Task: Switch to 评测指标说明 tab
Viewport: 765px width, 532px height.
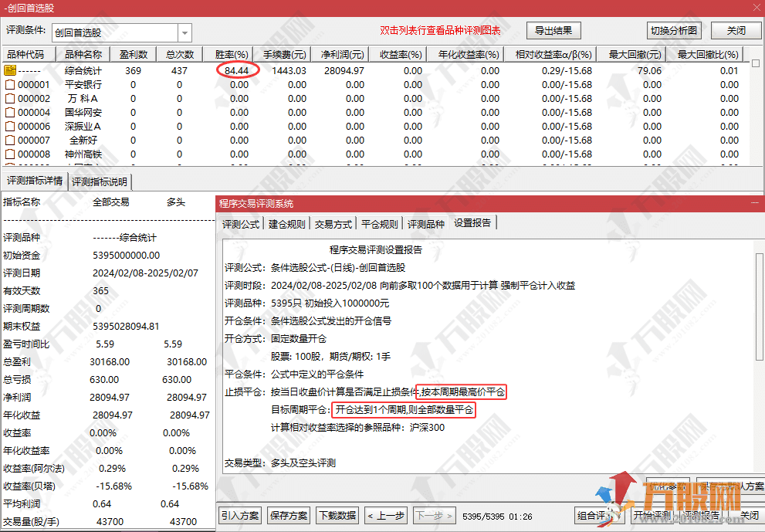Action: 100,181
